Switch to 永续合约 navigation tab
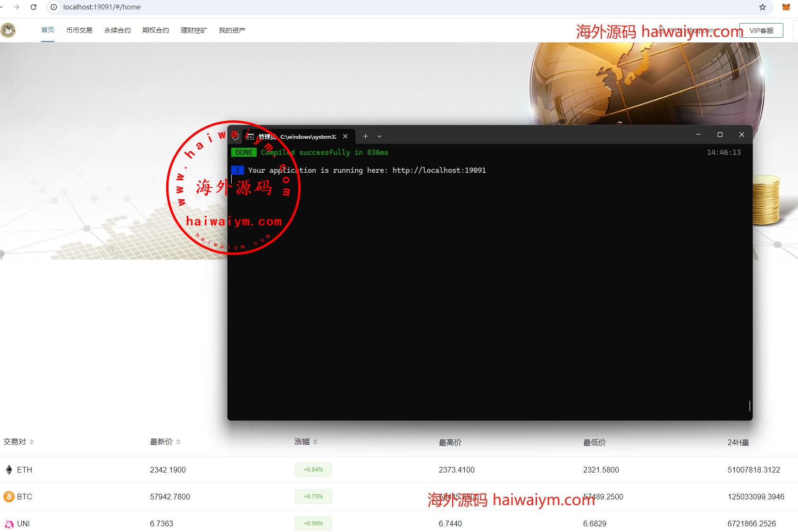The height and width of the screenshot is (532, 798). [x=118, y=30]
